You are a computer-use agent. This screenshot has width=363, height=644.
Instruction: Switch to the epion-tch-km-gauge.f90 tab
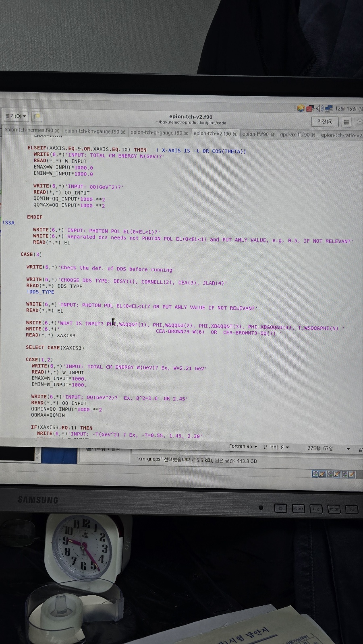tap(91, 131)
